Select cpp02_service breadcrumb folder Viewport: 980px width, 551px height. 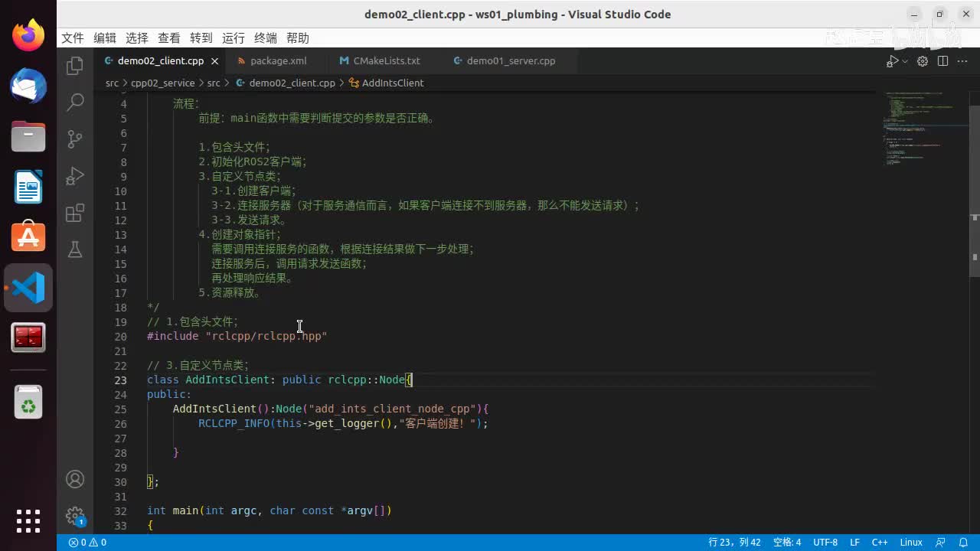coord(163,83)
